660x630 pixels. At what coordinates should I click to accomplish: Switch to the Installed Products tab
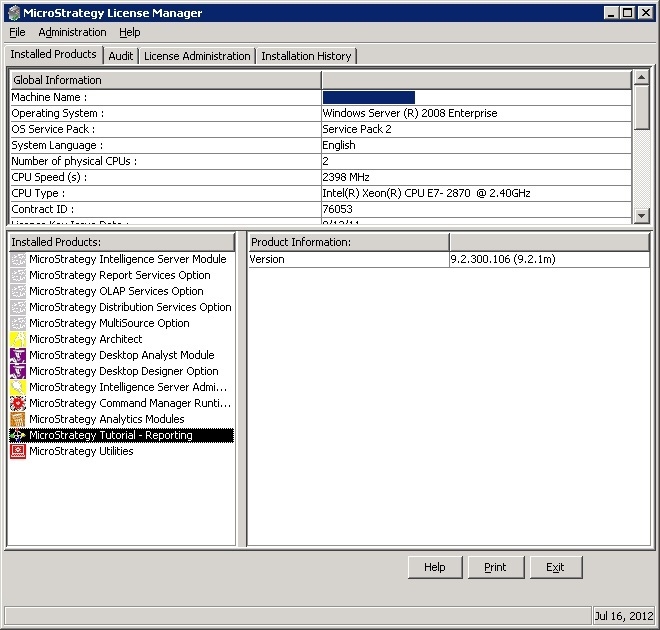click(53, 54)
